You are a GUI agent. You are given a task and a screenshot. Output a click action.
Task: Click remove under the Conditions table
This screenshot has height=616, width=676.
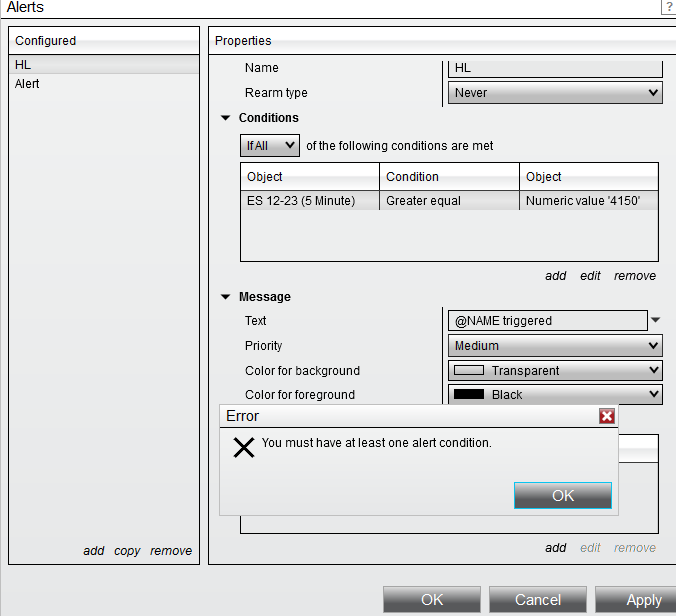(x=635, y=275)
